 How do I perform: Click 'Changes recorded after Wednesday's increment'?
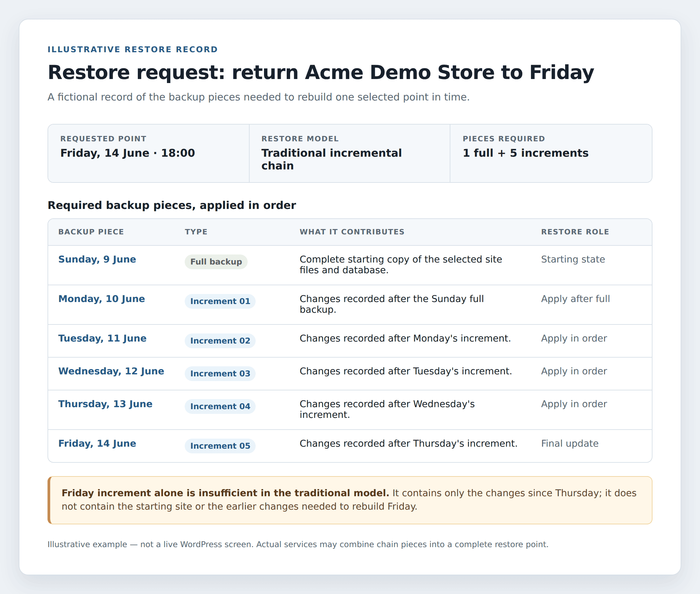tap(387, 409)
